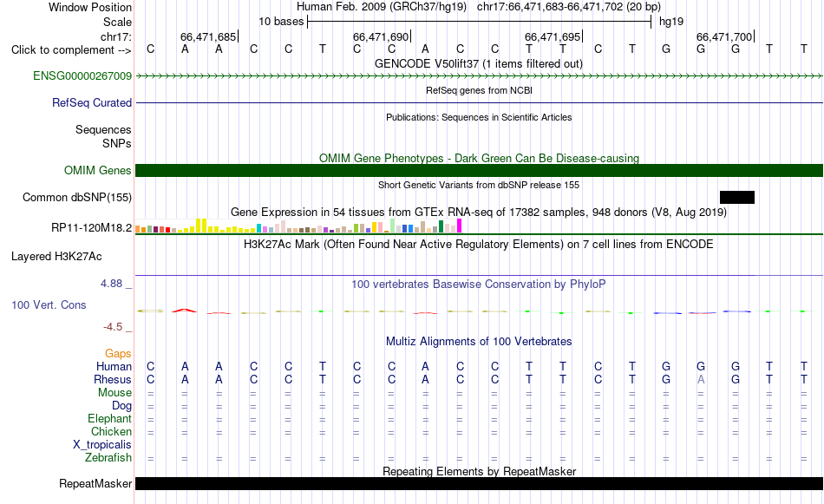Click 'Repeating Elements by RepeatMasker' title

(480, 471)
